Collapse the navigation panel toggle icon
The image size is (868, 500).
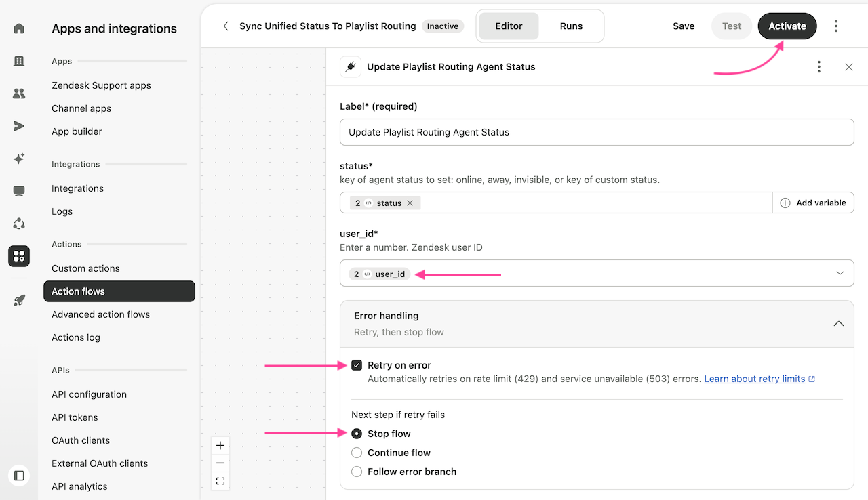pyautogui.click(x=19, y=476)
